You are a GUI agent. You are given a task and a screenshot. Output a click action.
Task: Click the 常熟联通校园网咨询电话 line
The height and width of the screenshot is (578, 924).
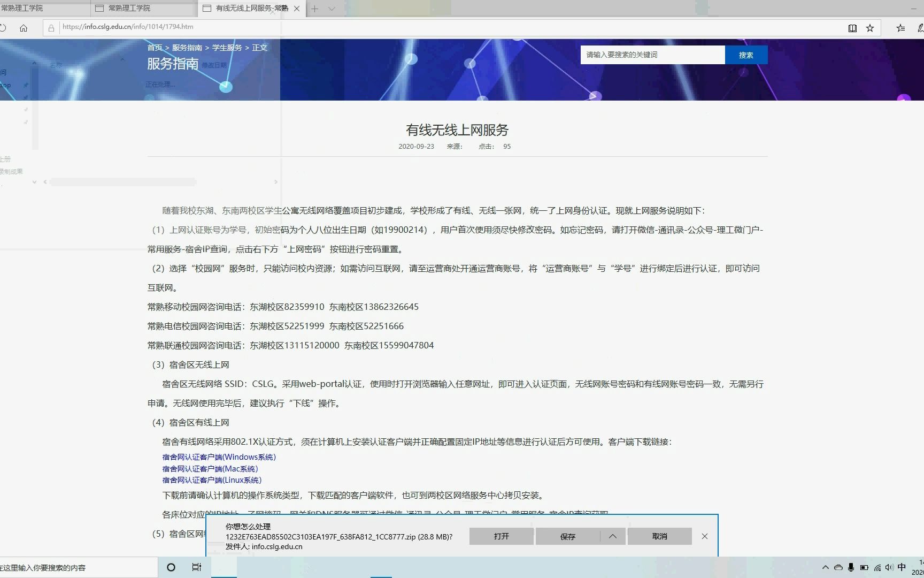coord(290,345)
